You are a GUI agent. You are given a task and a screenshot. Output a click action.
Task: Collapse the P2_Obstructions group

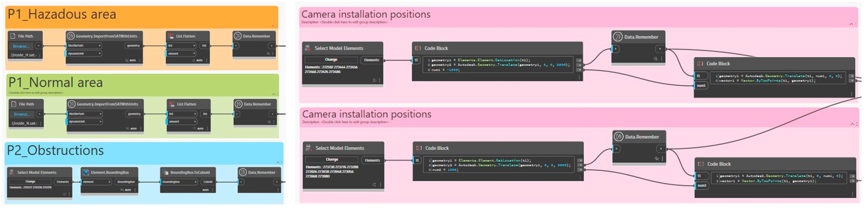click(x=278, y=162)
